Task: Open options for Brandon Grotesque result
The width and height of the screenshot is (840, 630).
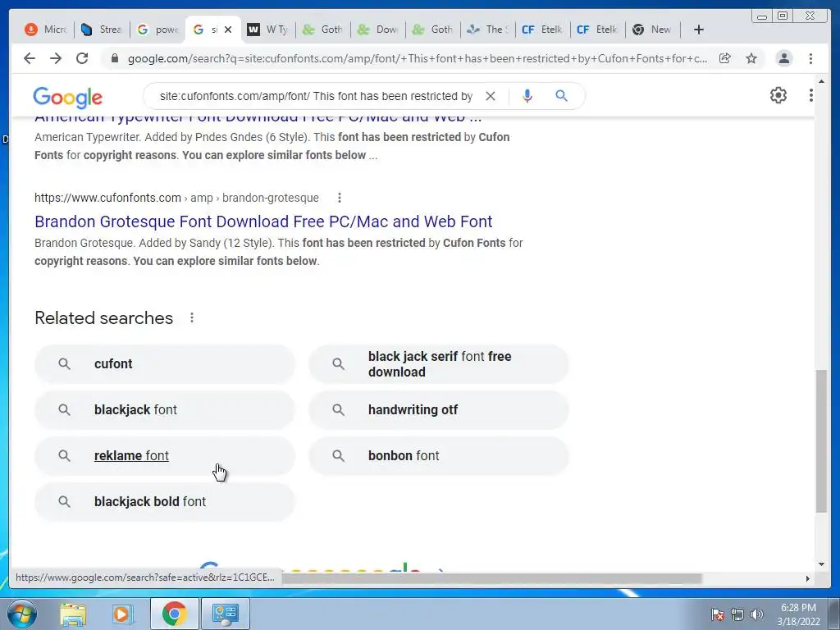Action: click(339, 198)
